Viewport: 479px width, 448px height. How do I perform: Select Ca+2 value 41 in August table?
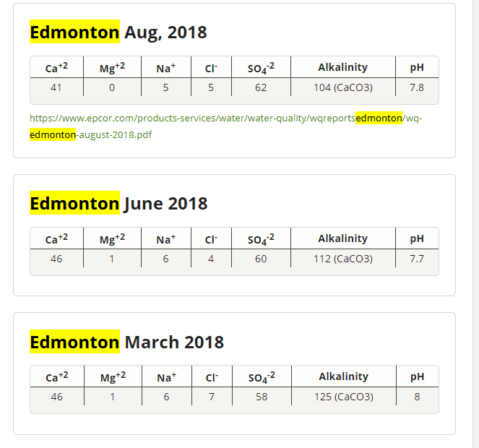[56, 87]
